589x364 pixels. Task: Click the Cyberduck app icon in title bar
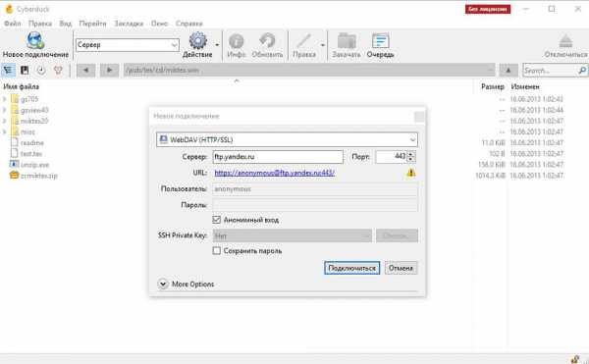tap(9, 9)
